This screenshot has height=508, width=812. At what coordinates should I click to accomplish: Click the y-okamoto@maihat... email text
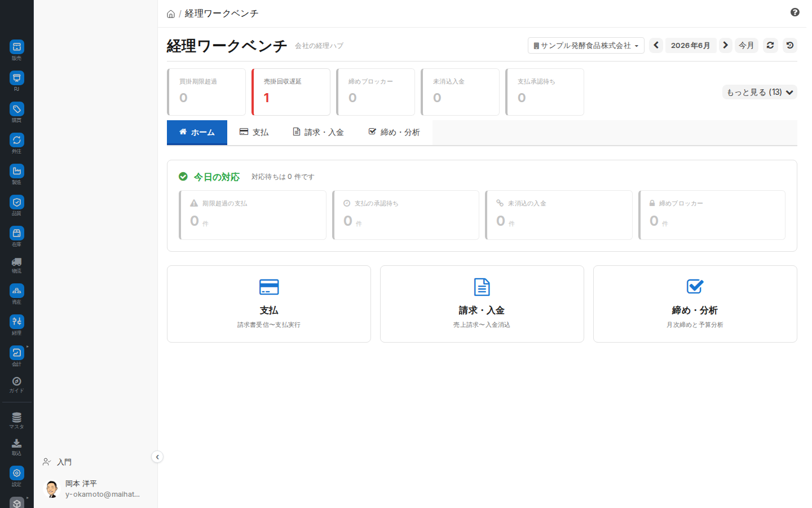[103, 494]
